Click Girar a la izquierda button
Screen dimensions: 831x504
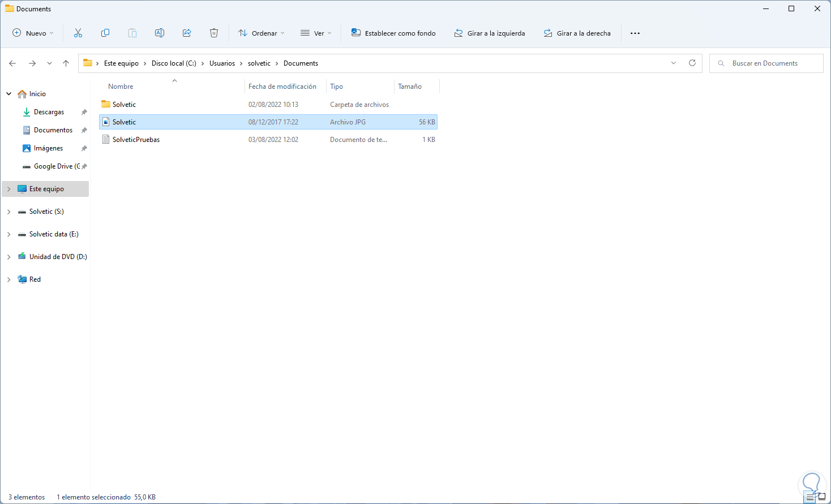tap(490, 33)
